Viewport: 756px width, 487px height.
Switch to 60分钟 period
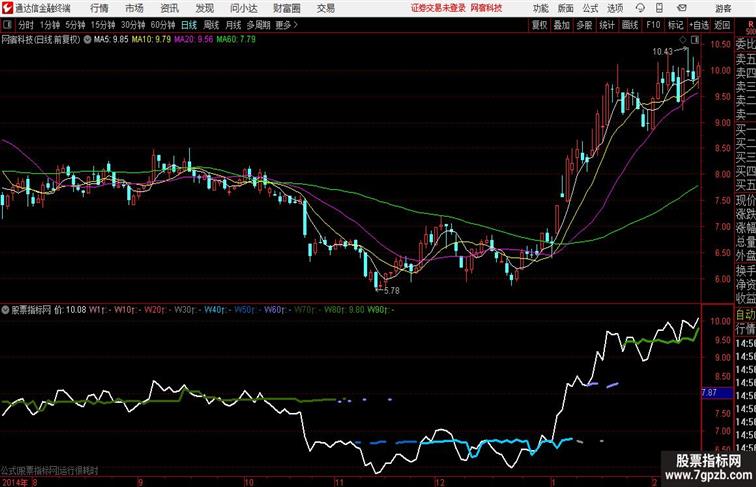coord(163,25)
